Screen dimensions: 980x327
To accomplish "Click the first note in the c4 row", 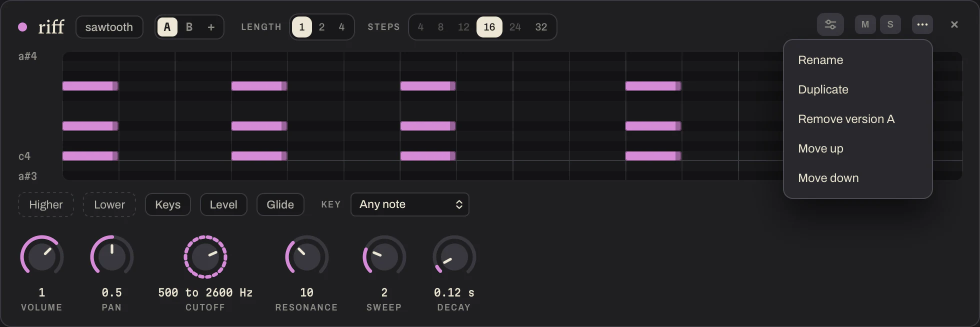I will 90,156.
